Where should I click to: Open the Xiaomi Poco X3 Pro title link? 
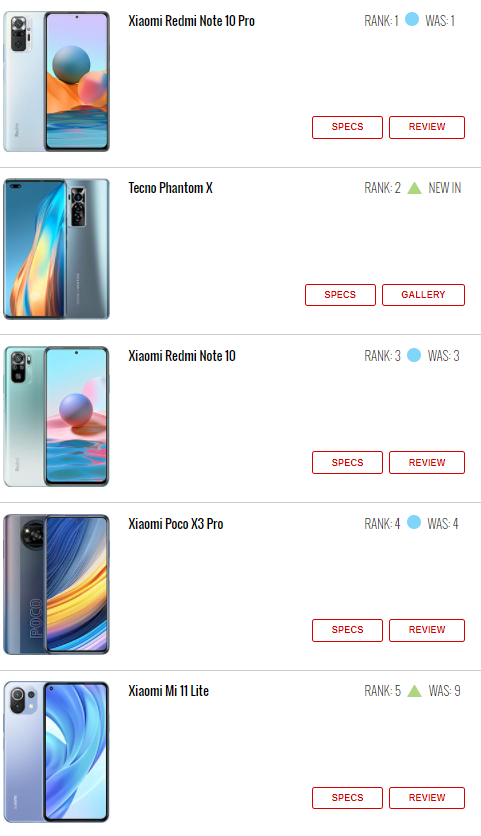pos(175,524)
